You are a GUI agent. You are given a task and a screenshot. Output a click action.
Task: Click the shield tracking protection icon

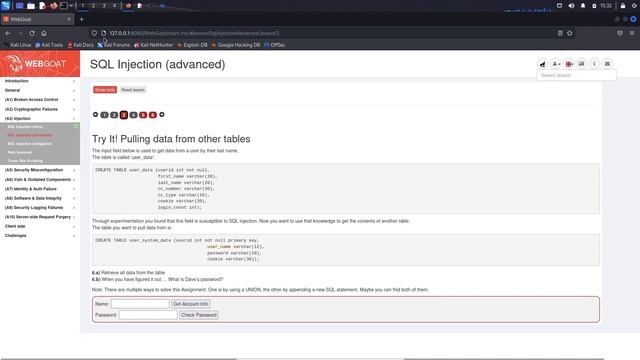pos(94,33)
